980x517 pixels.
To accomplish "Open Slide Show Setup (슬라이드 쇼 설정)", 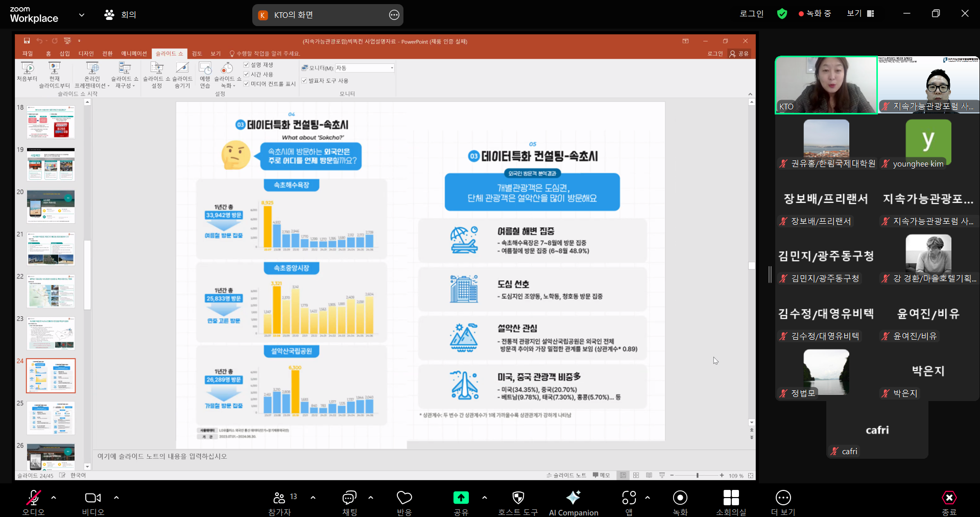I will (157, 75).
